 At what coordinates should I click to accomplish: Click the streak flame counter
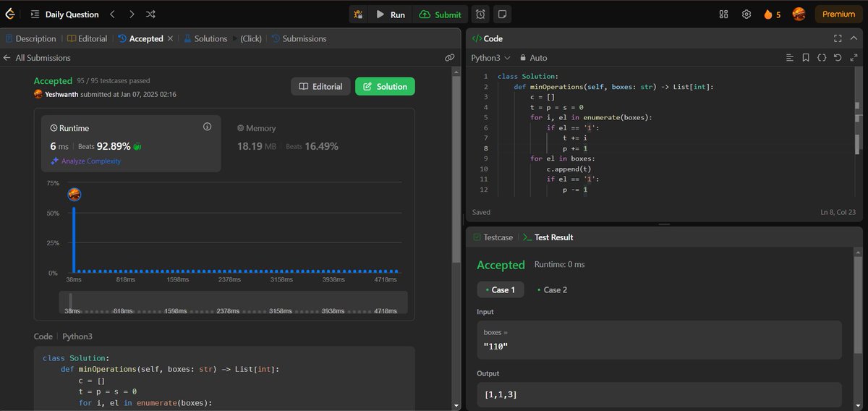pos(772,14)
